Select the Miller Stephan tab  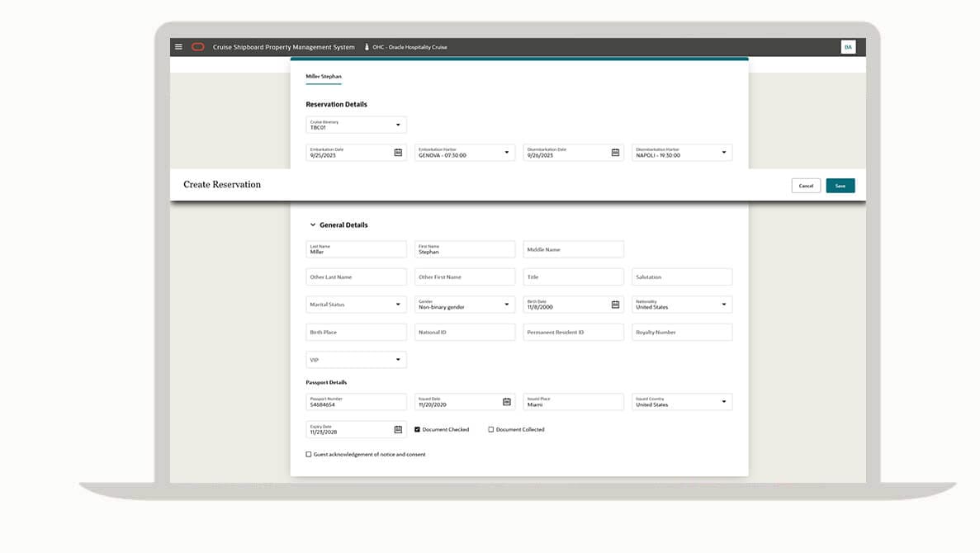[324, 77]
